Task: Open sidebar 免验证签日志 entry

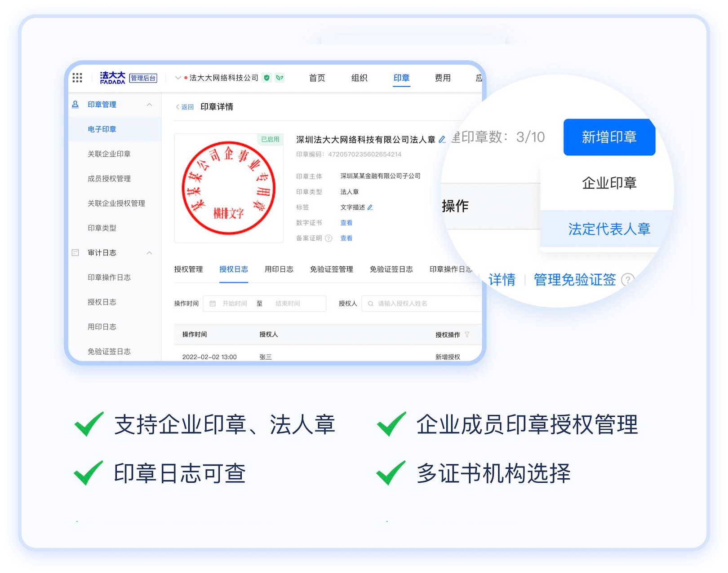Action: click(109, 352)
